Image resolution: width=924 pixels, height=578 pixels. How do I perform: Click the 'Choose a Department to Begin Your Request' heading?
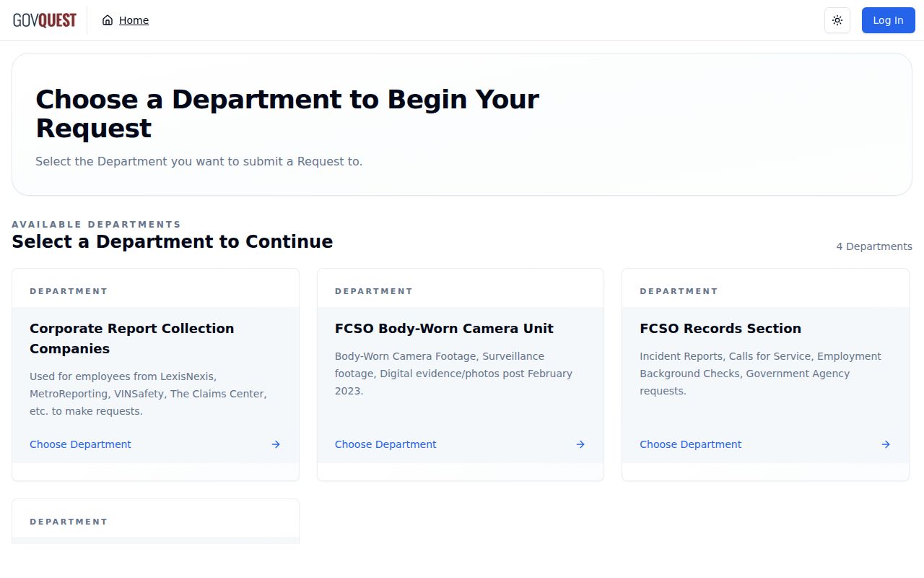pos(287,113)
